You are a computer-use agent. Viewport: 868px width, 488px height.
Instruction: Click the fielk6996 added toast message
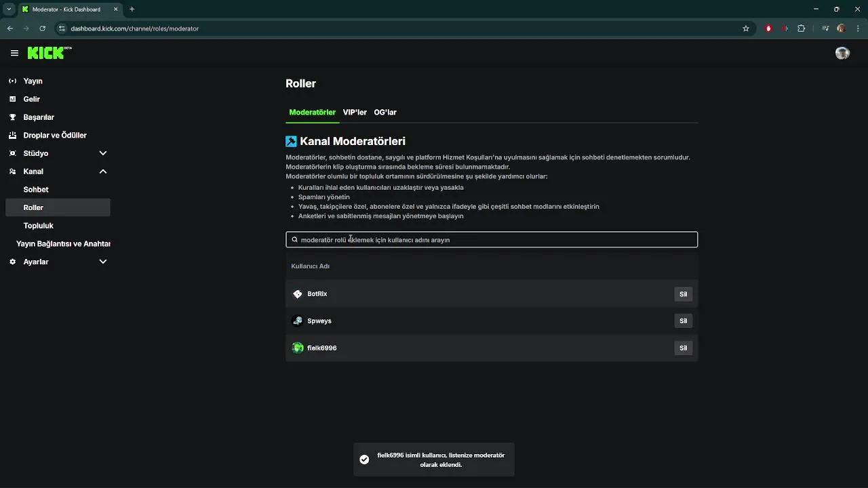point(434,460)
